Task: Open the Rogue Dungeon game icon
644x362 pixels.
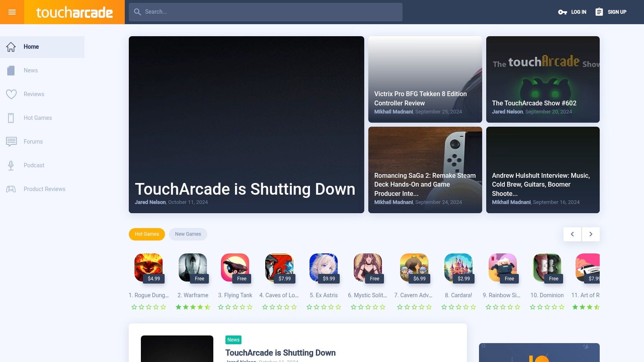Action: click(x=148, y=267)
